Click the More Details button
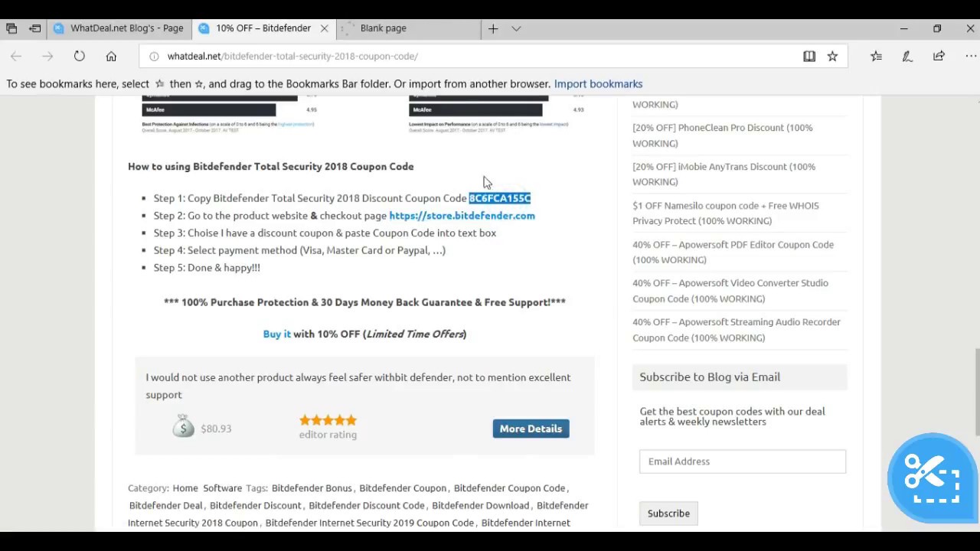This screenshot has width=980, height=551. point(531,429)
